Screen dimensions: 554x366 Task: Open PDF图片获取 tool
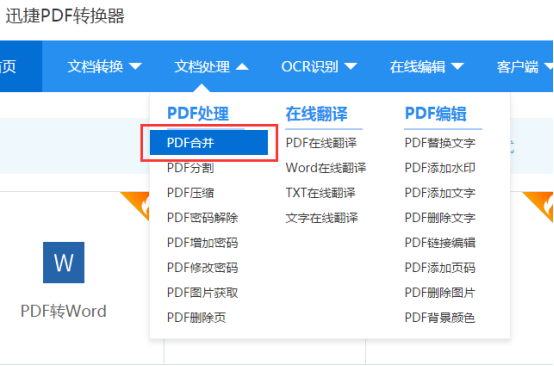click(202, 293)
